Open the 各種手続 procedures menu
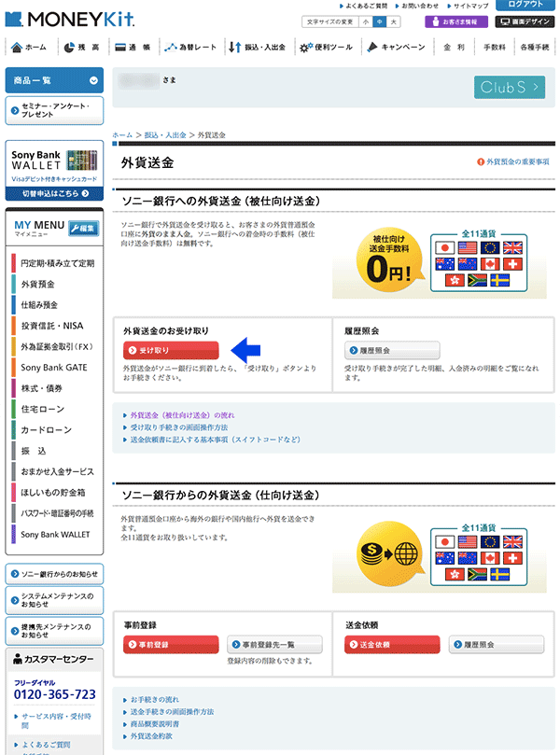The image size is (560, 755). pos(535,48)
